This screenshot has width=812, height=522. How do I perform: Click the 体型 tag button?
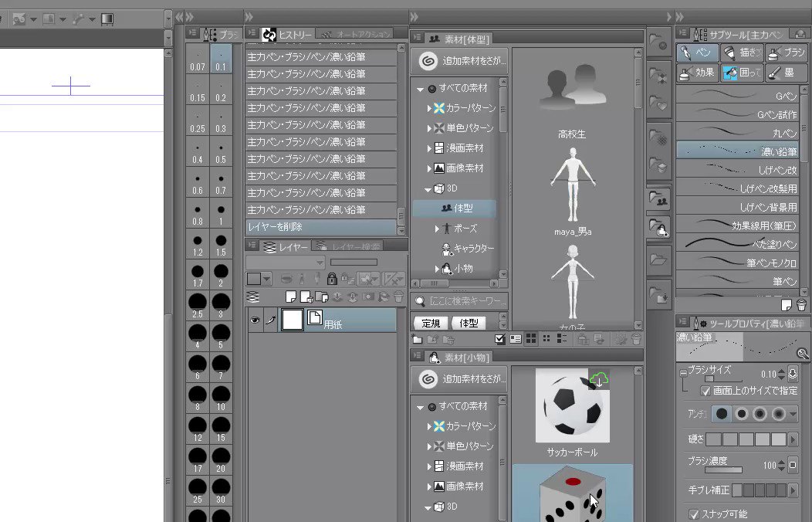(x=469, y=323)
